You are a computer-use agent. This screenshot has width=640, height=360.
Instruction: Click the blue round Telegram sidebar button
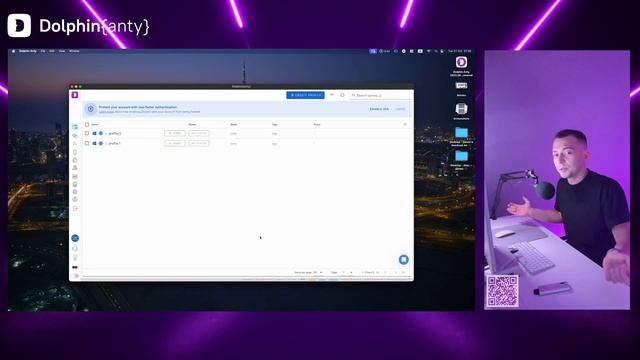pyautogui.click(x=75, y=238)
